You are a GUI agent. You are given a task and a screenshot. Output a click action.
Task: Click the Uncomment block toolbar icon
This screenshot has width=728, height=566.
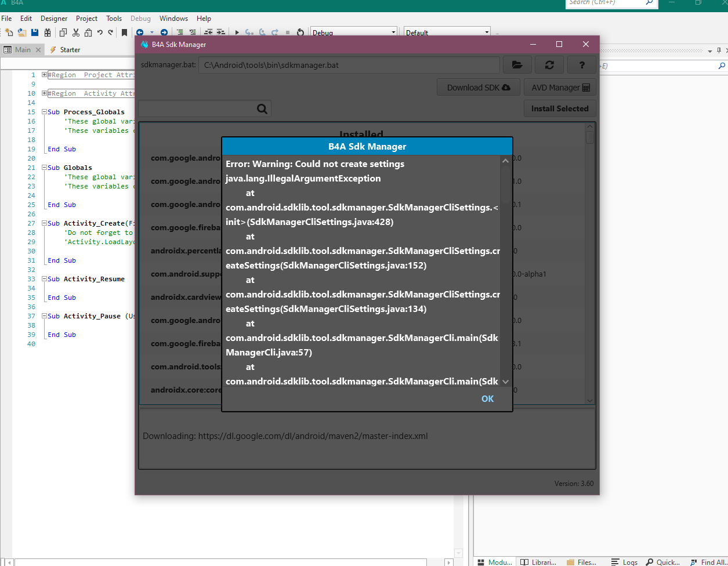[x=193, y=32]
